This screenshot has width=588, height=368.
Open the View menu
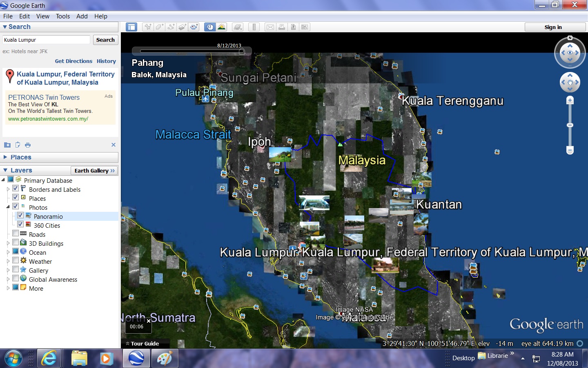click(x=42, y=16)
